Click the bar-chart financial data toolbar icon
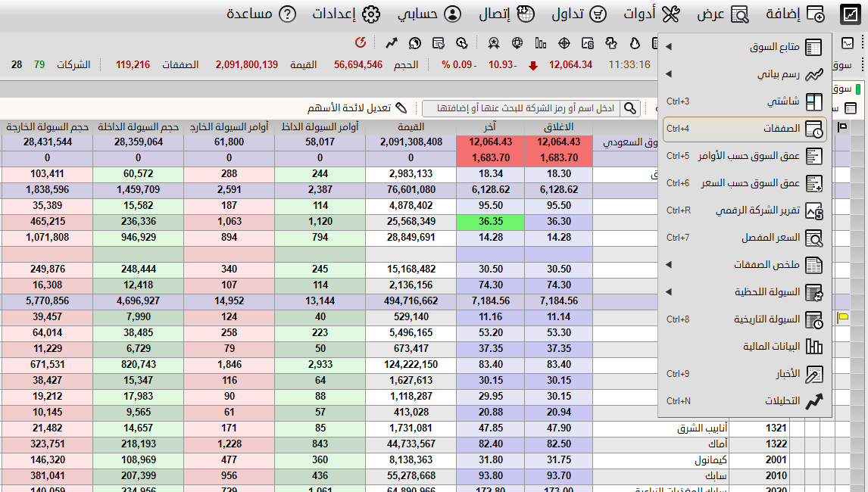Image resolution: width=868 pixels, height=492 pixels. click(541, 43)
